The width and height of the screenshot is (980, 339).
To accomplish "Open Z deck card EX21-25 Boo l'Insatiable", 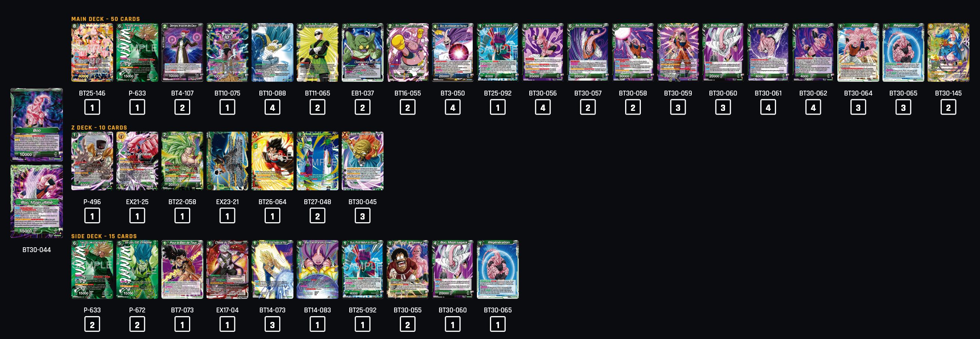I will [x=137, y=161].
